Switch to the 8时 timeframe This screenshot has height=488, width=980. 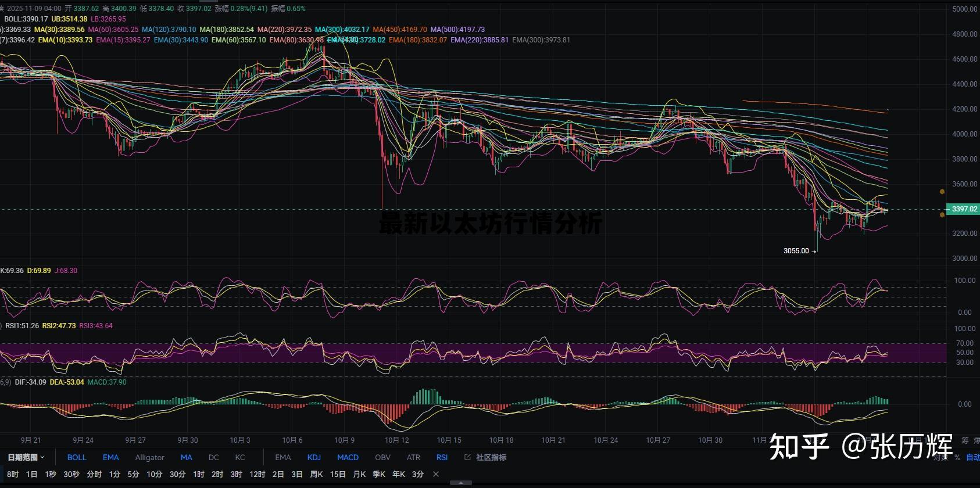click(13, 474)
